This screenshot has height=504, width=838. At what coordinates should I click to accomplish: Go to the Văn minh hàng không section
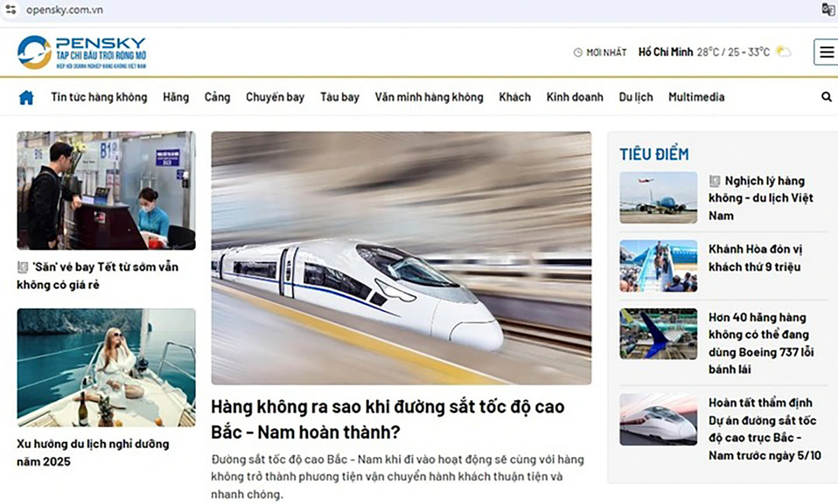pyautogui.click(x=428, y=98)
